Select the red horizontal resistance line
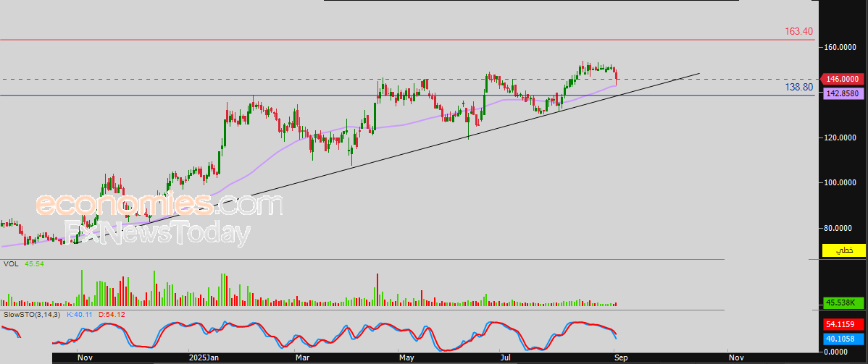The image size is (868, 364). pyautogui.click(x=407, y=40)
